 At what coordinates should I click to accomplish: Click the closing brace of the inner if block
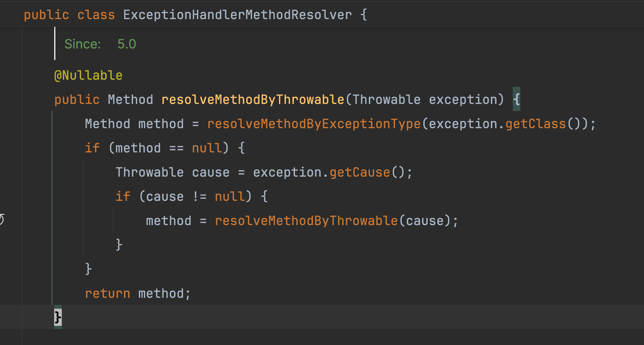click(119, 245)
